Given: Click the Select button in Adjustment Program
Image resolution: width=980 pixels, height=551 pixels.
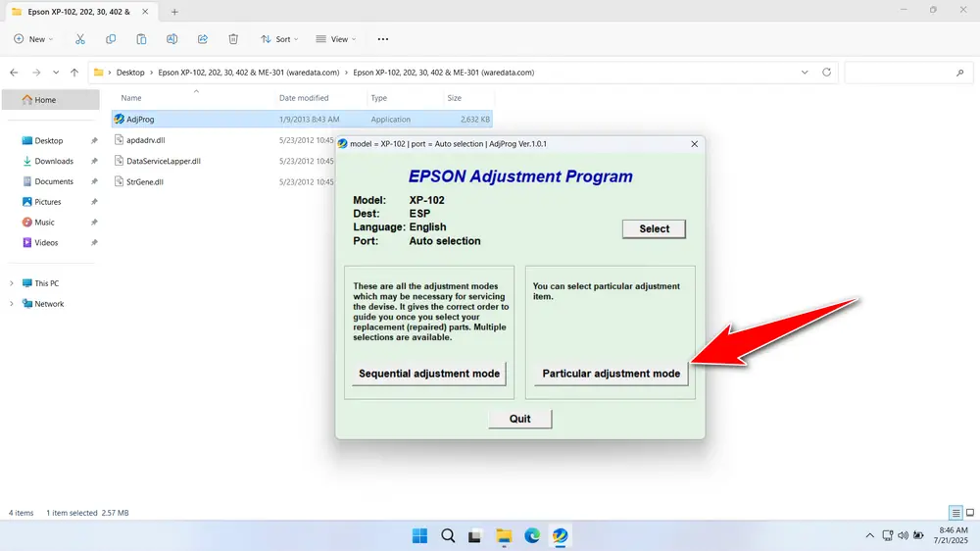Looking at the screenshot, I should tap(654, 228).
